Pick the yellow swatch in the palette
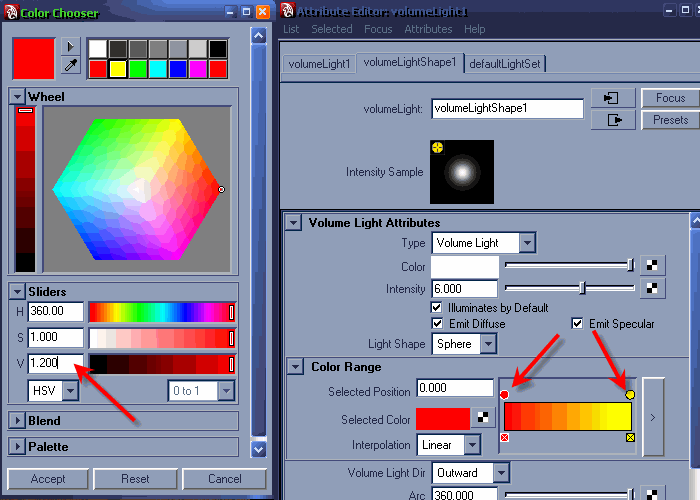Viewport: 700px width, 500px height. pyautogui.click(x=117, y=68)
